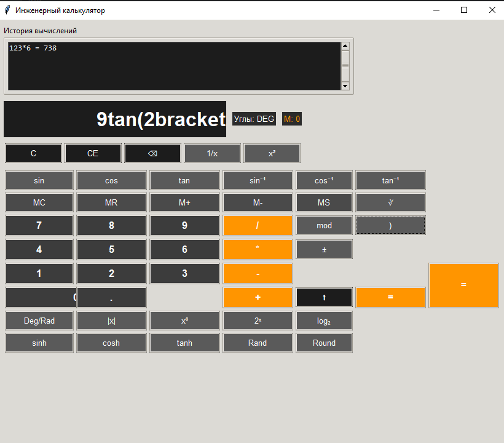
Task: Click the 'M: 0' memory indicator
Action: 292,119
